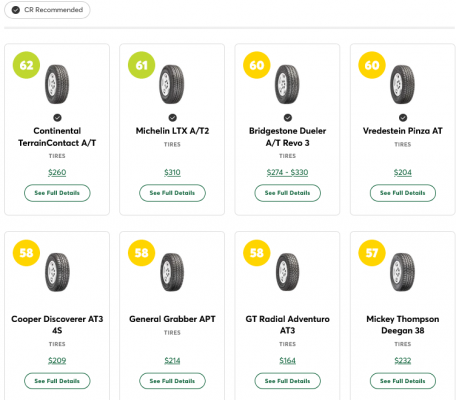Open the Cooper Discoverer AT3 4S product title

57,325
